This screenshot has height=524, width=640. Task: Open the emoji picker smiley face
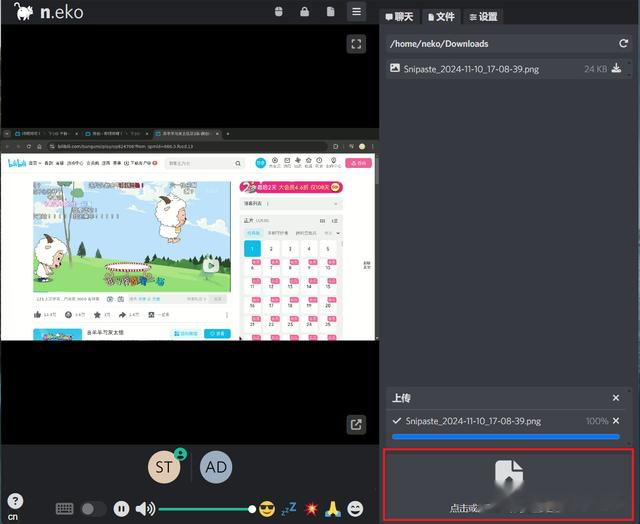355,509
